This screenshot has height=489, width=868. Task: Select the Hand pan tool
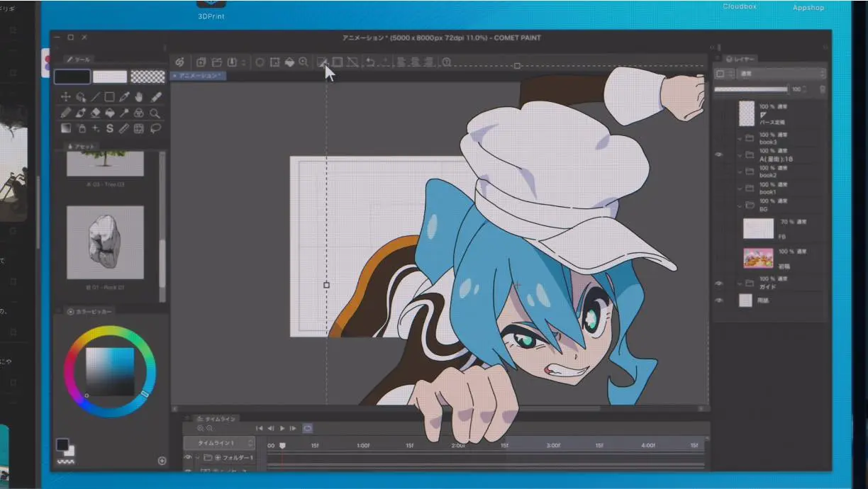pos(140,97)
